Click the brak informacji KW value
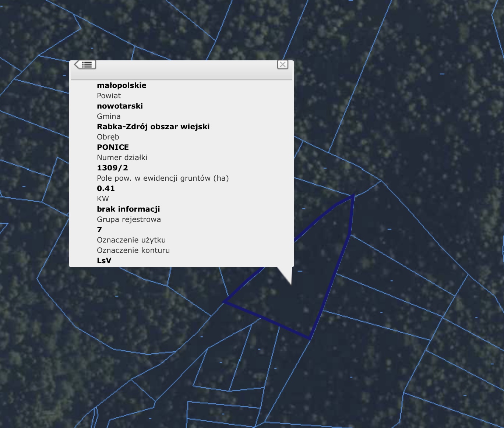 (x=128, y=209)
